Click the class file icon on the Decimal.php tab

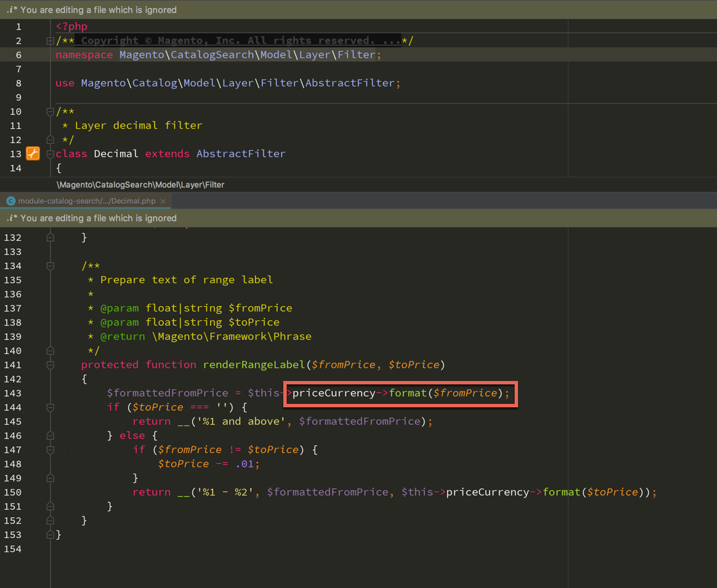coord(11,200)
